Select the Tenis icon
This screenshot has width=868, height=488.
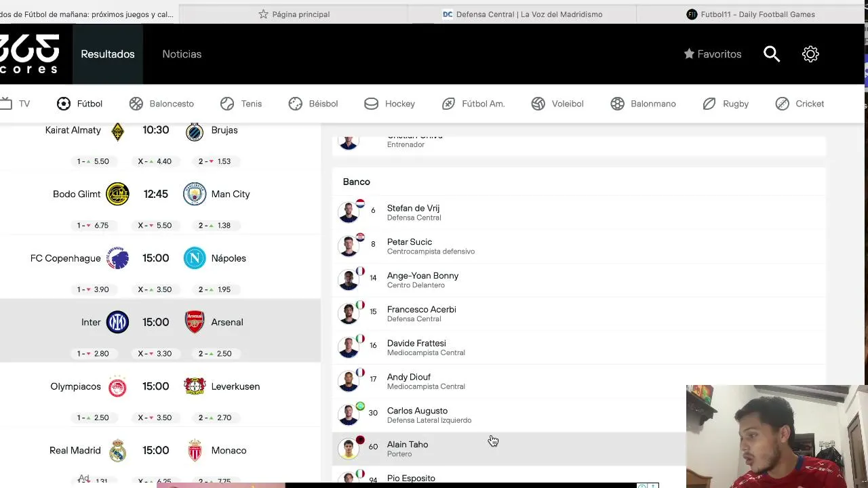(x=227, y=104)
